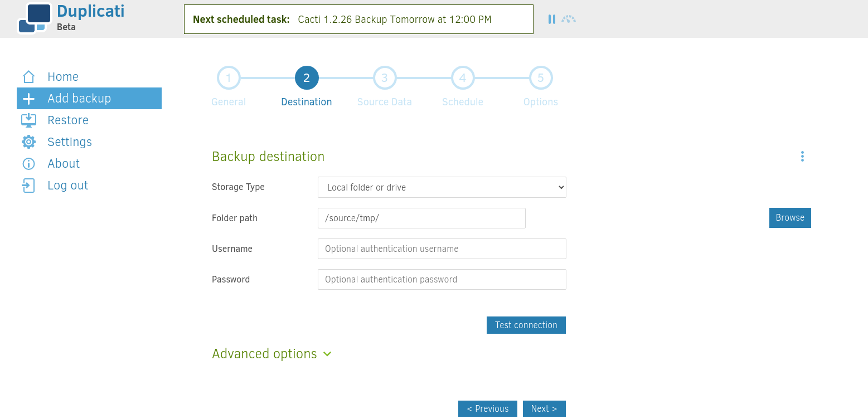Image resolution: width=868 pixels, height=419 pixels.
Task: Click into the Username field
Action: coord(442,249)
